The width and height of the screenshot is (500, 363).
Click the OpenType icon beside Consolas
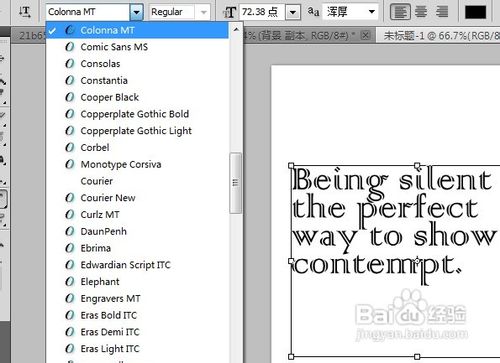(70, 64)
